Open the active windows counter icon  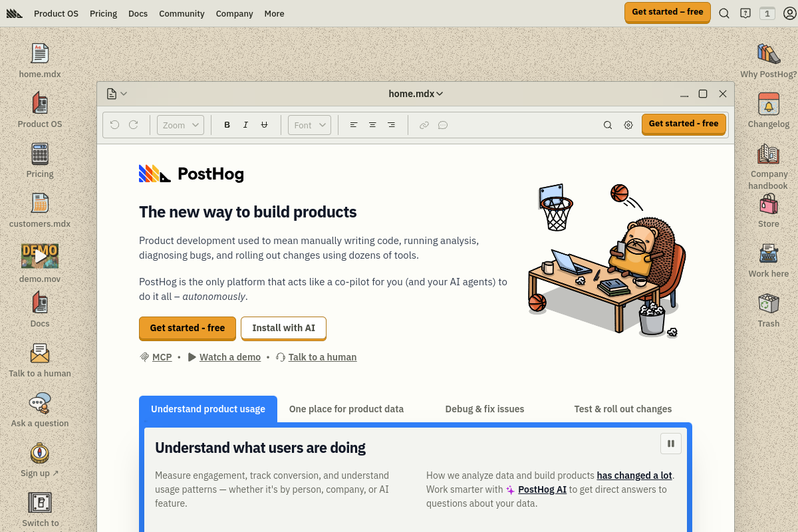767,13
